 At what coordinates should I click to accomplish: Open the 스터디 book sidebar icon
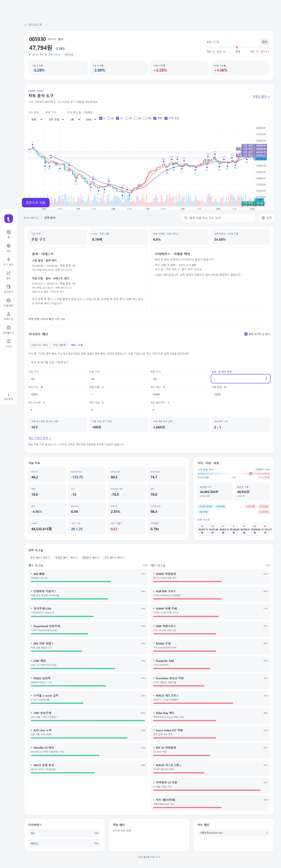tap(8, 341)
